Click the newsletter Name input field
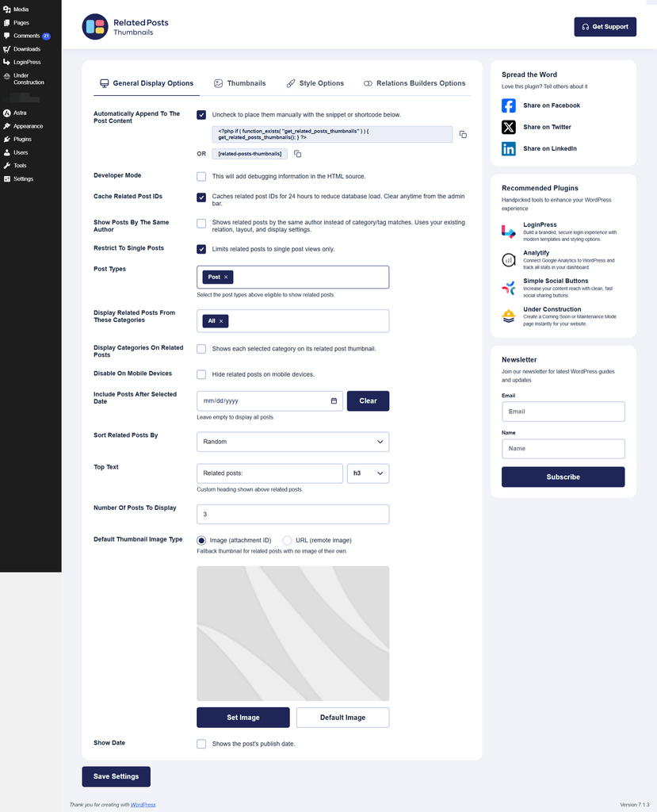Image resolution: width=657 pixels, height=812 pixels. coord(563,449)
